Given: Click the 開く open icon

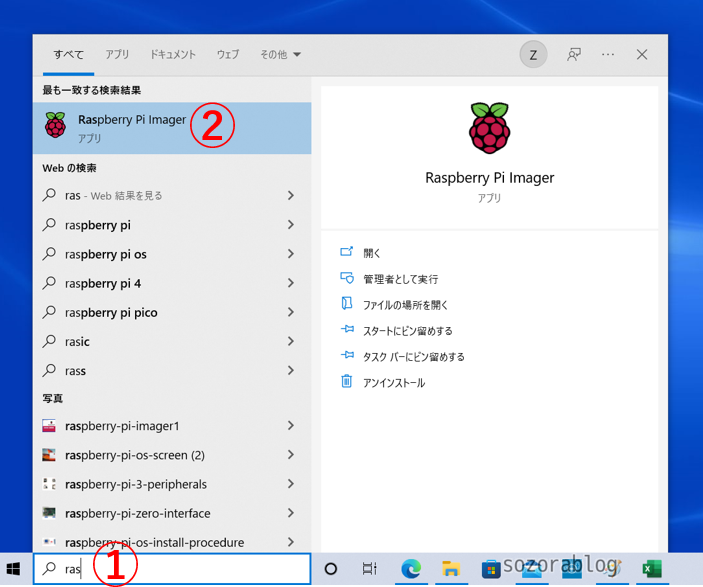Looking at the screenshot, I should tap(347, 252).
